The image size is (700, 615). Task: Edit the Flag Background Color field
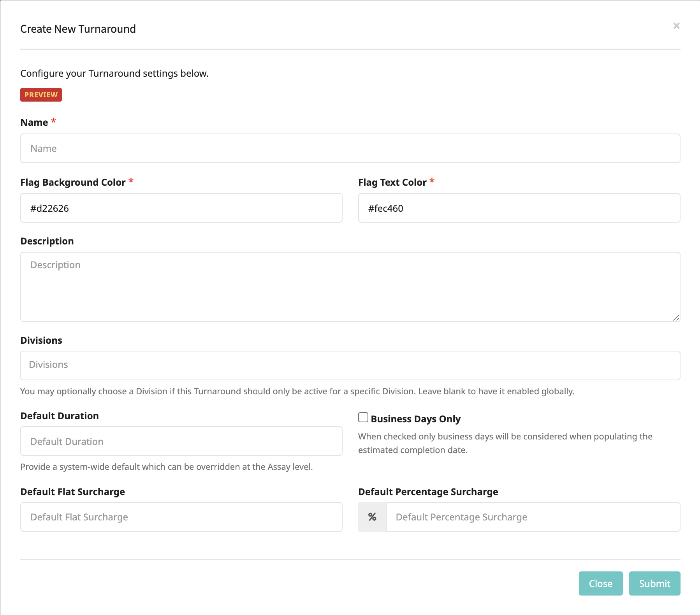point(181,208)
